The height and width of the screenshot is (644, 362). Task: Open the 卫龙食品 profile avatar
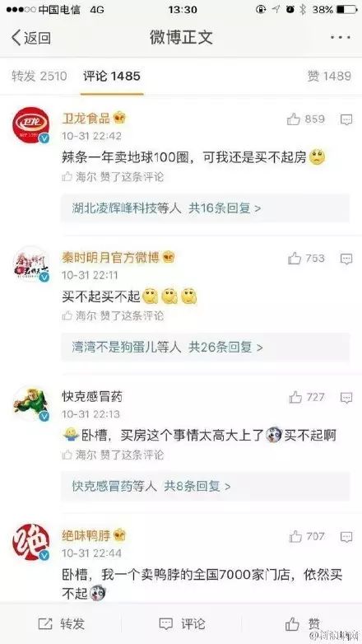[x=30, y=125]
